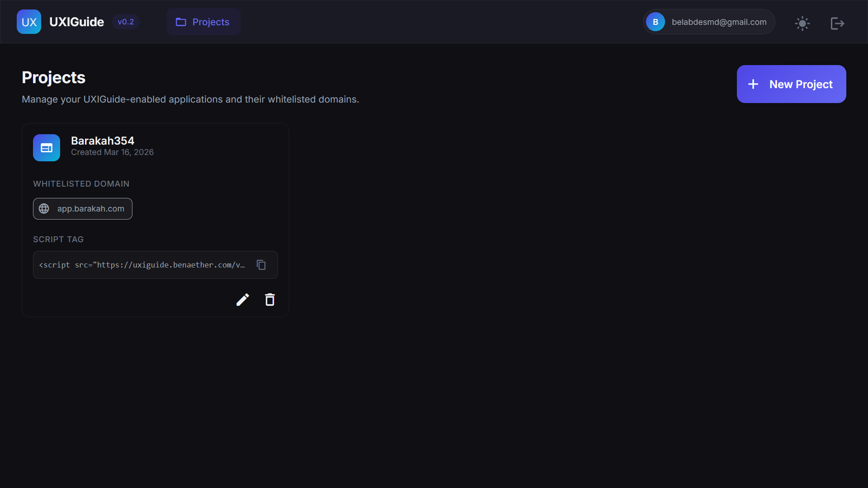Click the UX logo icon
This screenshot has width=868, height=488.
(x=29, y=22)
